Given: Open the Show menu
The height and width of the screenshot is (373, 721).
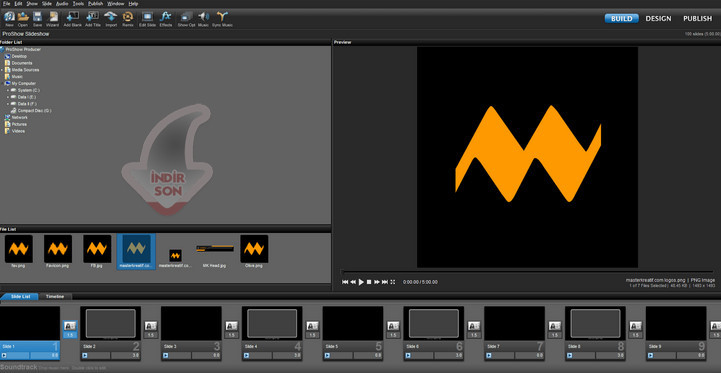Looking at the screenshot, I should (x=32, y=3).
